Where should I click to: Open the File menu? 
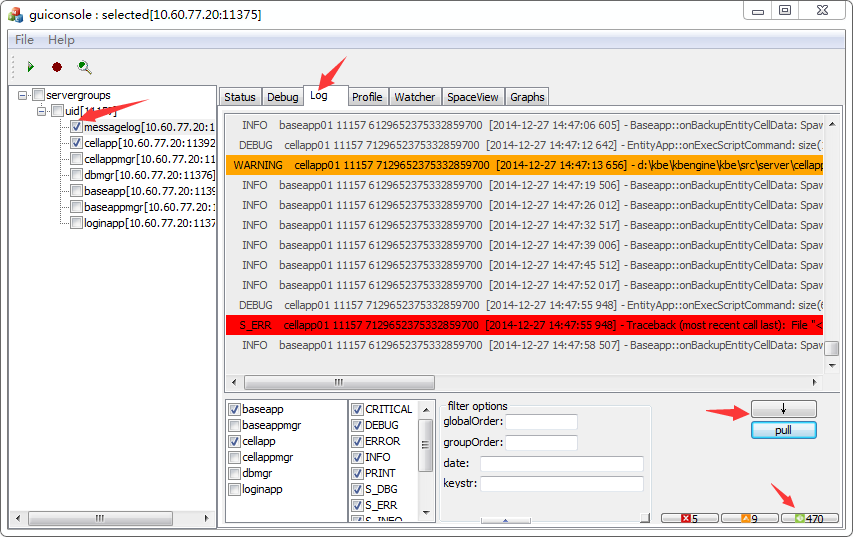tap(24, 39)
